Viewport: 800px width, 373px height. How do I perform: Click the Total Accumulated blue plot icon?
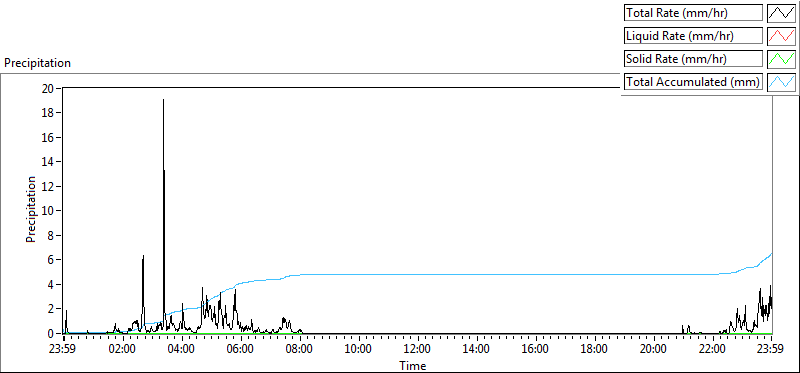(781, 82)
